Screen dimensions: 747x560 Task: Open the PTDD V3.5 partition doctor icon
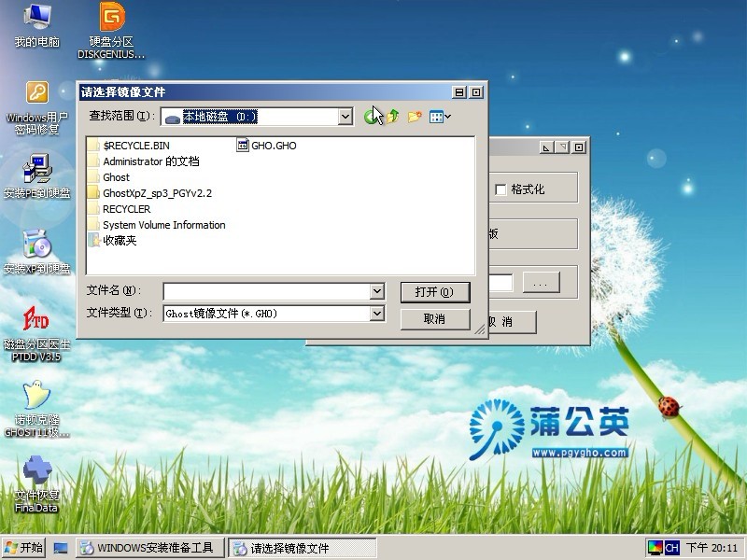[37, 333]
